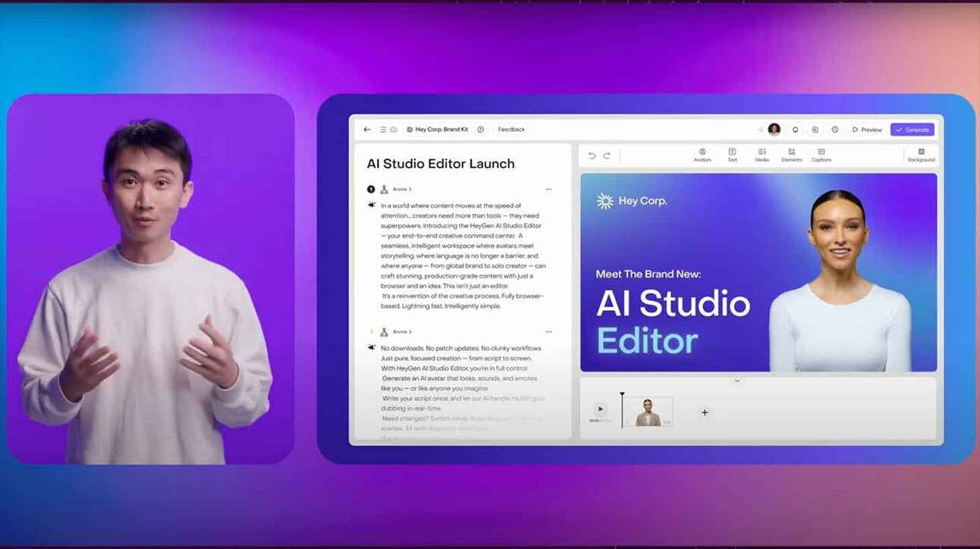Collapse timeline using chevron below canvas
Viewport: 980px width, 549px height.
tap(737, 381)
